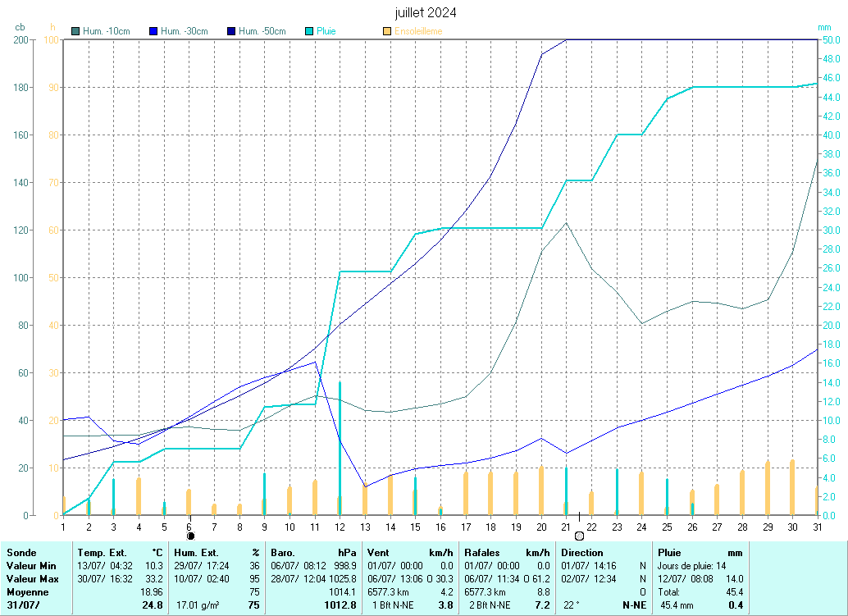This screenshot has width=848, height=616.
Task: Click the Hum. -10cm legend color square
Action: click(x=76, y=31)
